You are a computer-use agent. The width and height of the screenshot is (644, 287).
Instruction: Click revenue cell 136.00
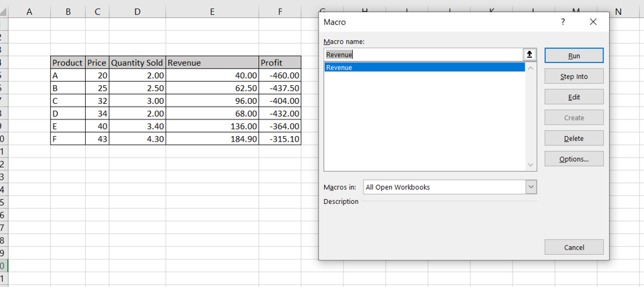pyautogui.click(x=212, y=127)
